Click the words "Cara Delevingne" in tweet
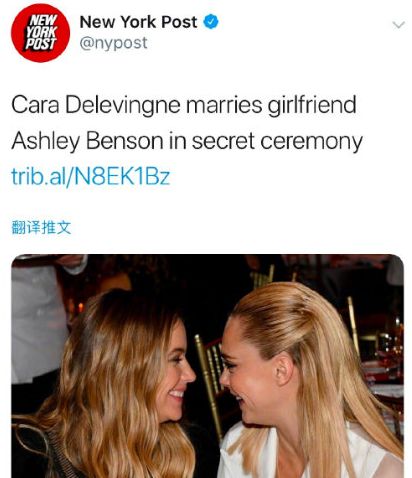 tap(96, 105)
